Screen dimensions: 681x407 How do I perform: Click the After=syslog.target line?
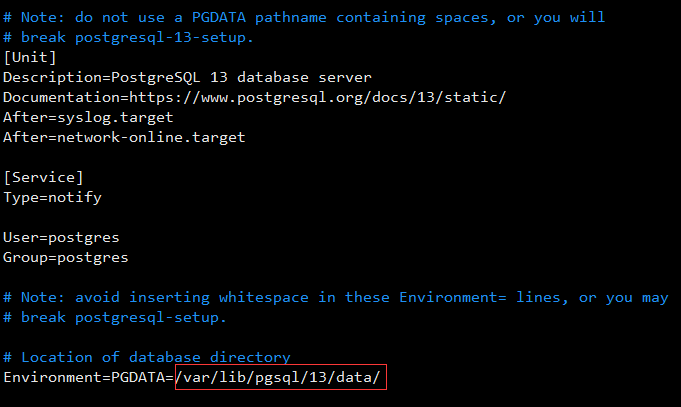coord(88,117)
